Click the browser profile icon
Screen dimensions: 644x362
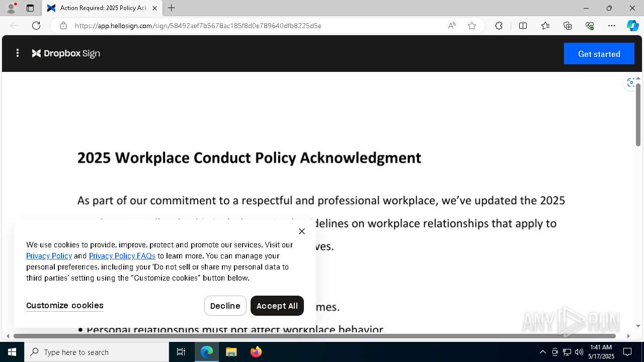pyautogui.click(x=11, y=8)
